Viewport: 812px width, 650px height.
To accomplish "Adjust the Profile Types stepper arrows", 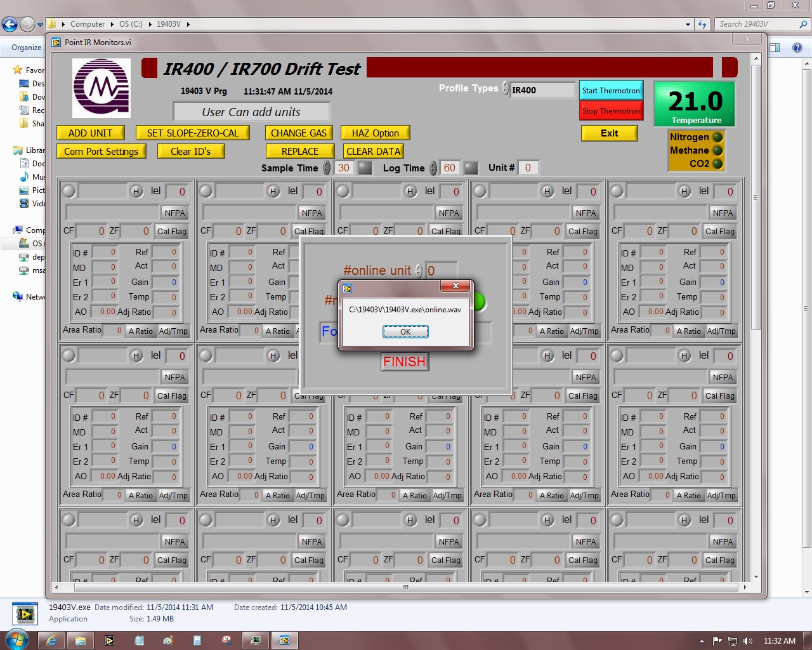I will pyautogui.click(x=506, y=88).
